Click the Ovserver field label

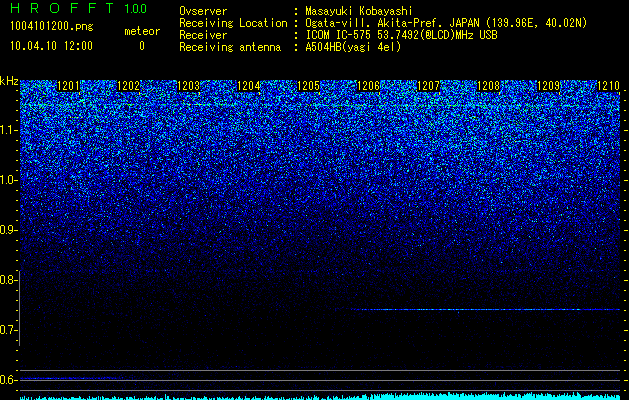click(x=203, y=11)
